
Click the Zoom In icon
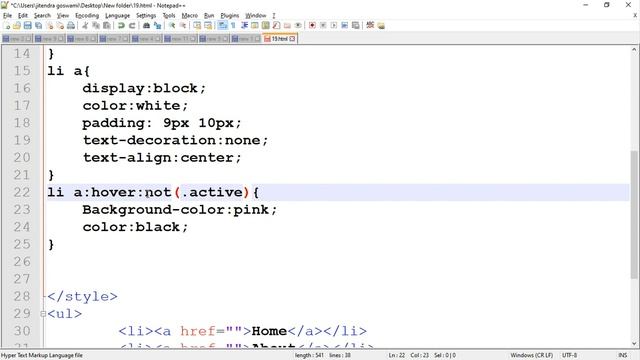pos(172,26)
